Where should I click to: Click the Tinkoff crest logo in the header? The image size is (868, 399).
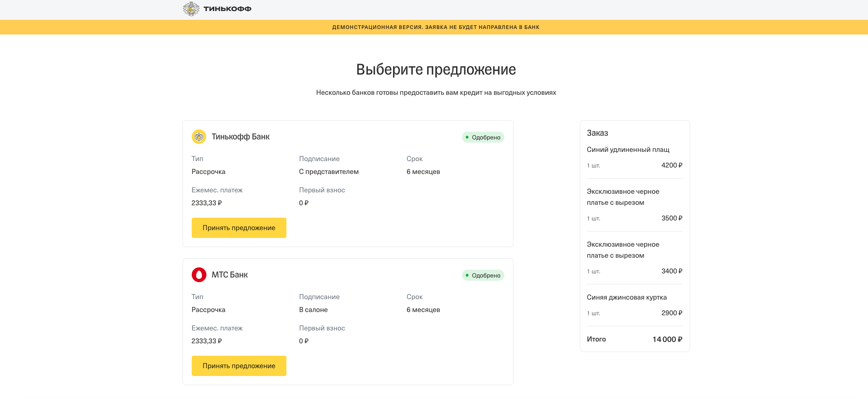point(191,9)
